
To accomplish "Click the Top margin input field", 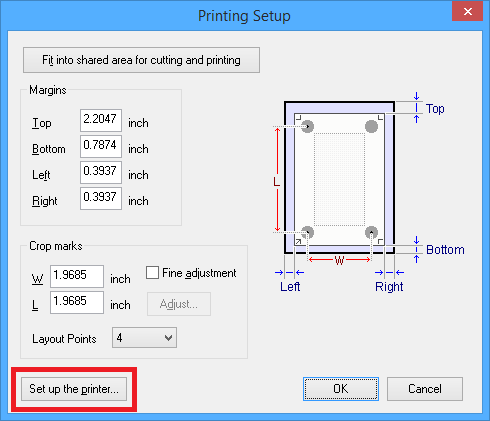I will pos(101,120).
